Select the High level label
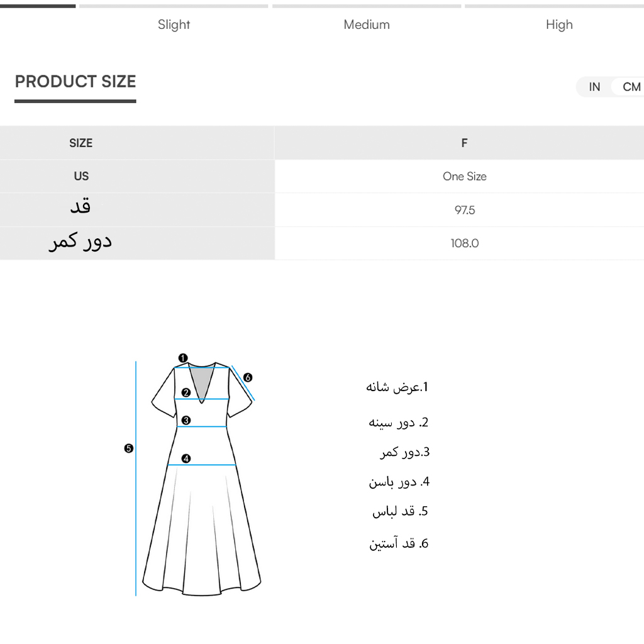This screenshot has height=644, width=644. tap(559, 25)
